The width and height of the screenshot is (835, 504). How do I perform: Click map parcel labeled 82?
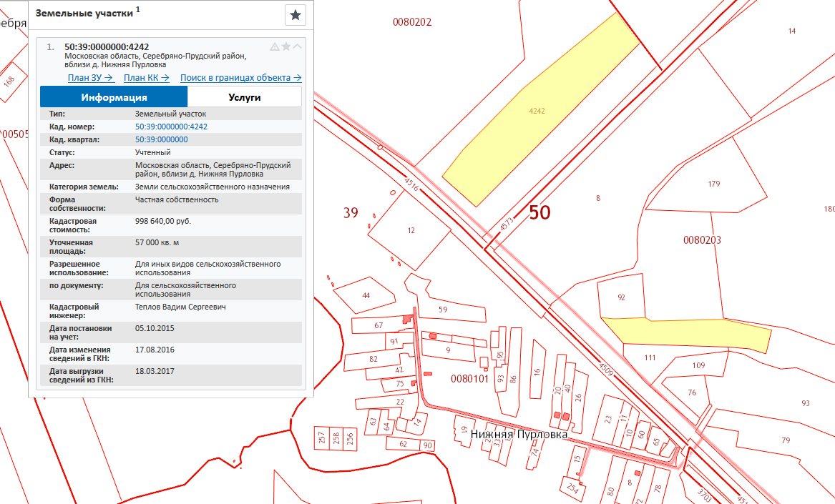(x=373, y=359)
